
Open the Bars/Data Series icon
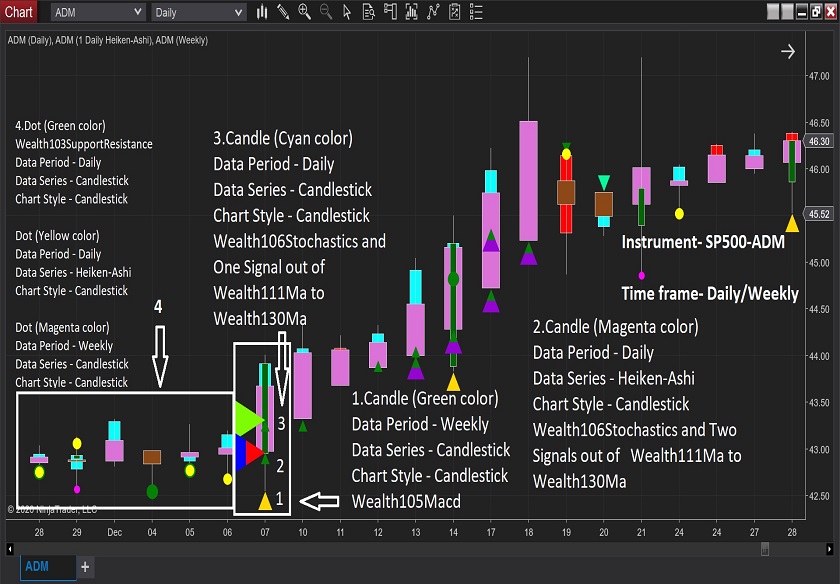(x=262, y=12)
